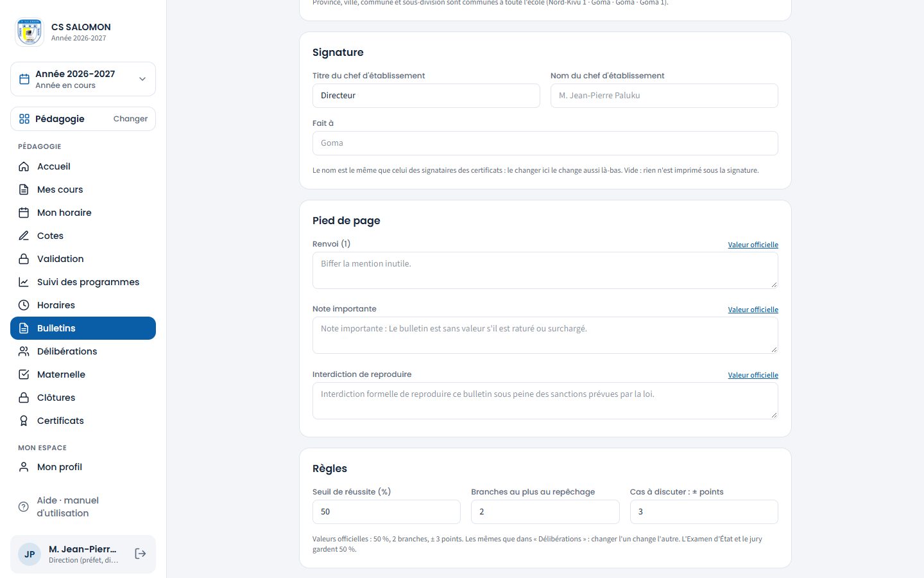Image resolution: width=924 pixels, height=578 pixels.
Task: Click the Branches au plus au repêchage field
Action: click(545, 512)
